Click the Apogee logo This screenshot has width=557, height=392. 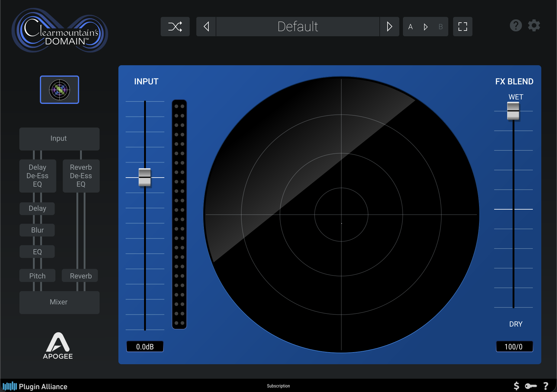pyautogui.click(x=58, y=346)
